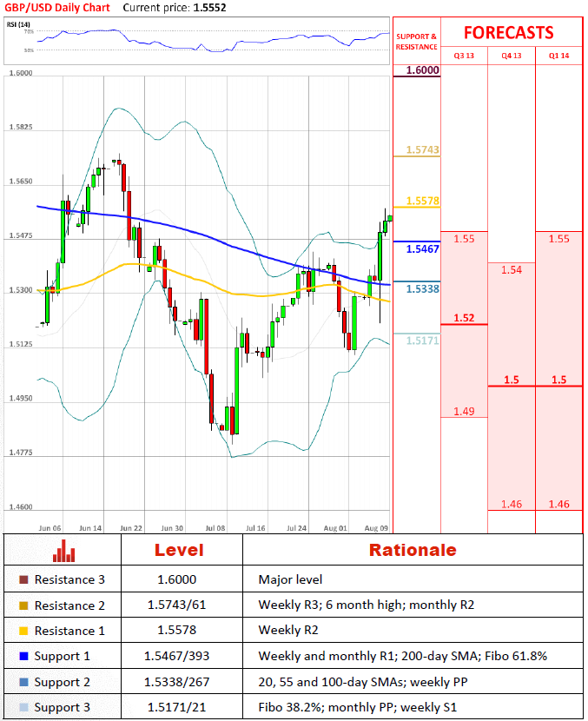Click the Q1 14 low forecast 1.46
The image size is (588, 721).
pyautogui.click(x=559, y=504)
